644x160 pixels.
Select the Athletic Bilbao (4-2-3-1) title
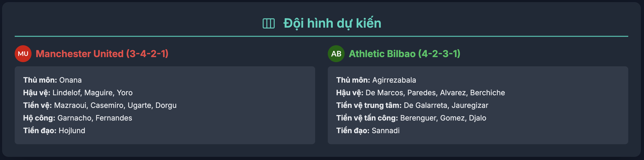[404, 54]
